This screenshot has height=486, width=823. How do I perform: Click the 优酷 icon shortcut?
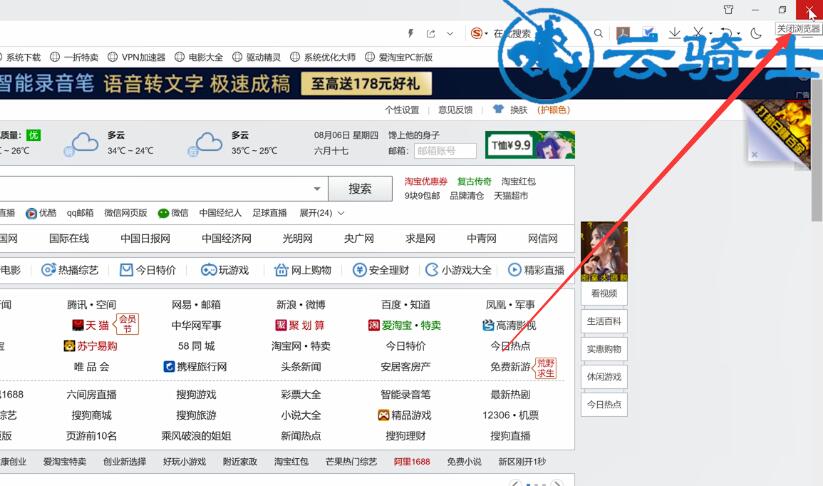tap(31, 213)
